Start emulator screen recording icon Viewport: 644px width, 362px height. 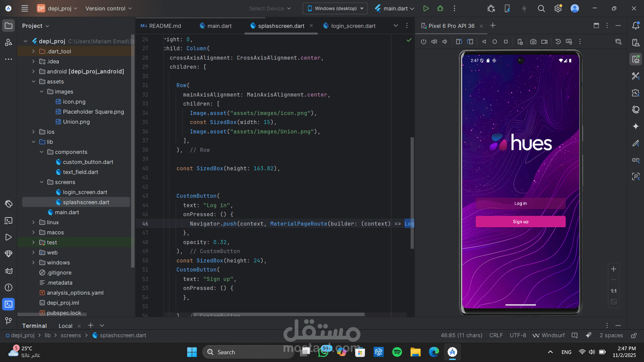pyautogui.click(x=544, y=42)
